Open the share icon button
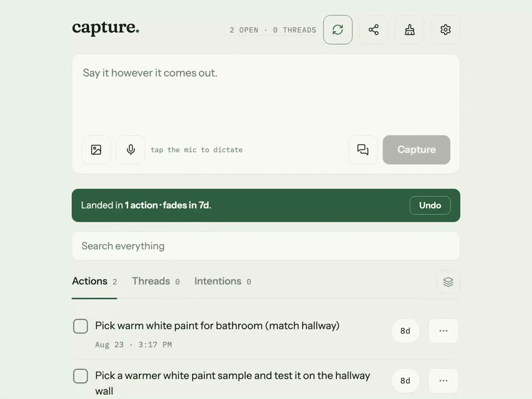 tap(373, 29)
